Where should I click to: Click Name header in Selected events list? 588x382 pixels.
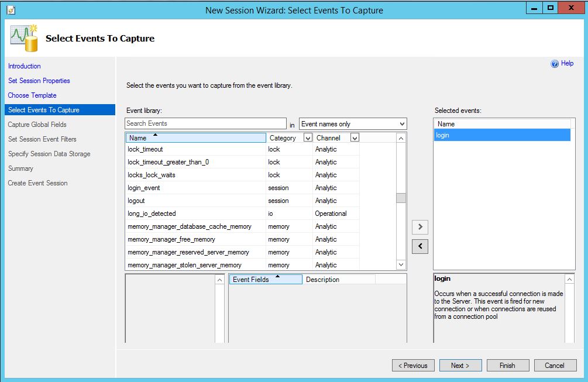502,123
